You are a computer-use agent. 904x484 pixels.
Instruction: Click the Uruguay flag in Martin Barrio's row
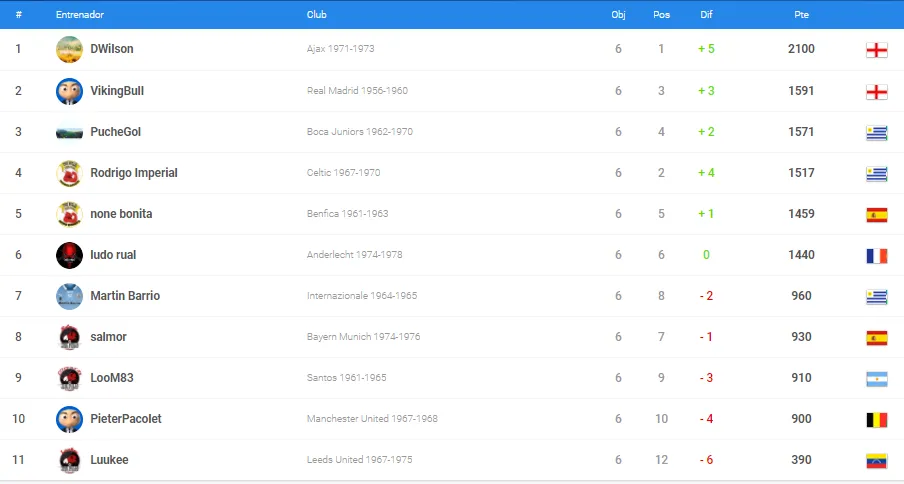pyautogui.click(x=876, y=297)
